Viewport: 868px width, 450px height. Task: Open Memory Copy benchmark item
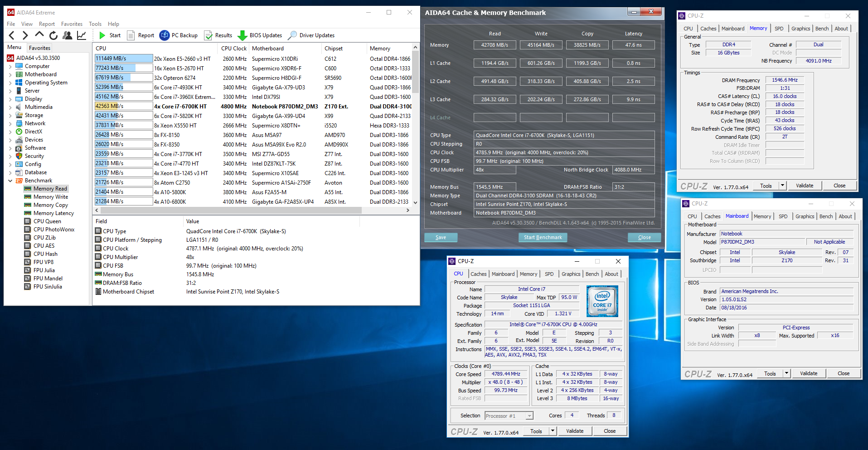point(51,205)
